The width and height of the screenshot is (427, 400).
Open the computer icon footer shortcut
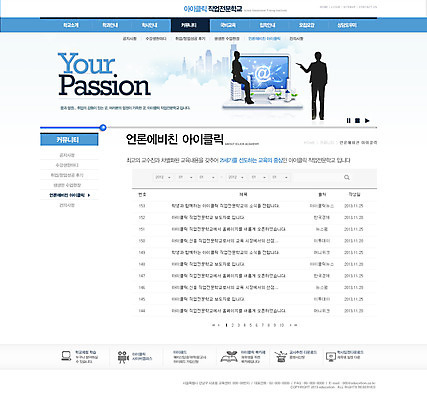coord(66,356)
